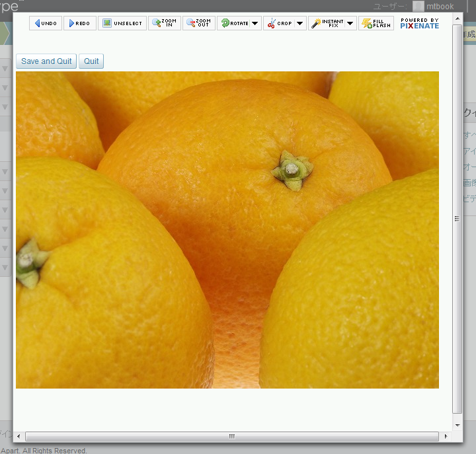Screen dimensions: 476x454
Task: Apply Instant Fix to image
Action: coord(327,23)
